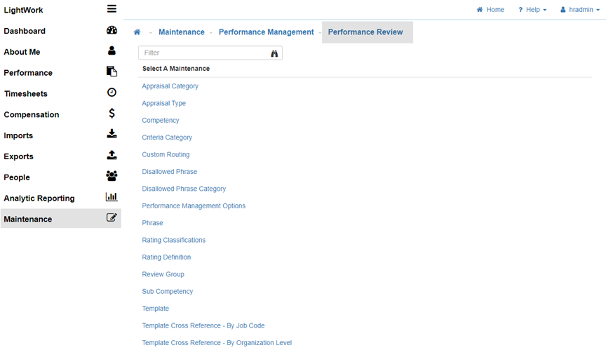
Task: Select Performance in the sidebar menu
Action: click(28, 73)
